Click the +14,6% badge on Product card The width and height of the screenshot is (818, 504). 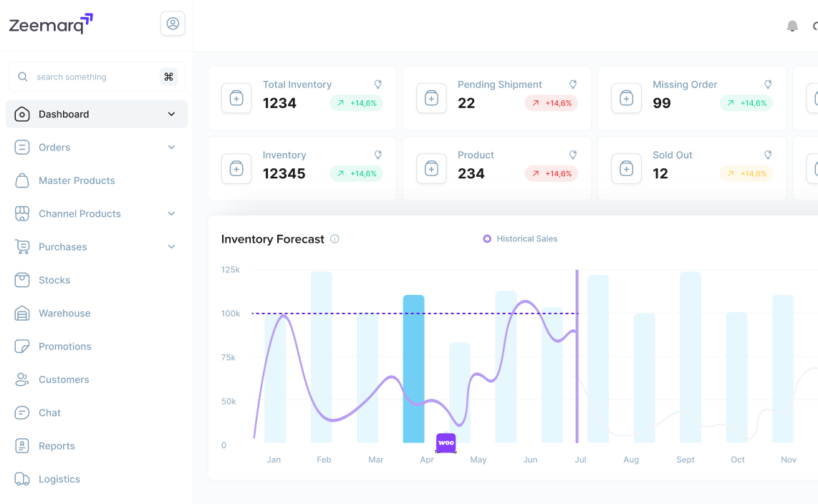(x=551, y=173)
